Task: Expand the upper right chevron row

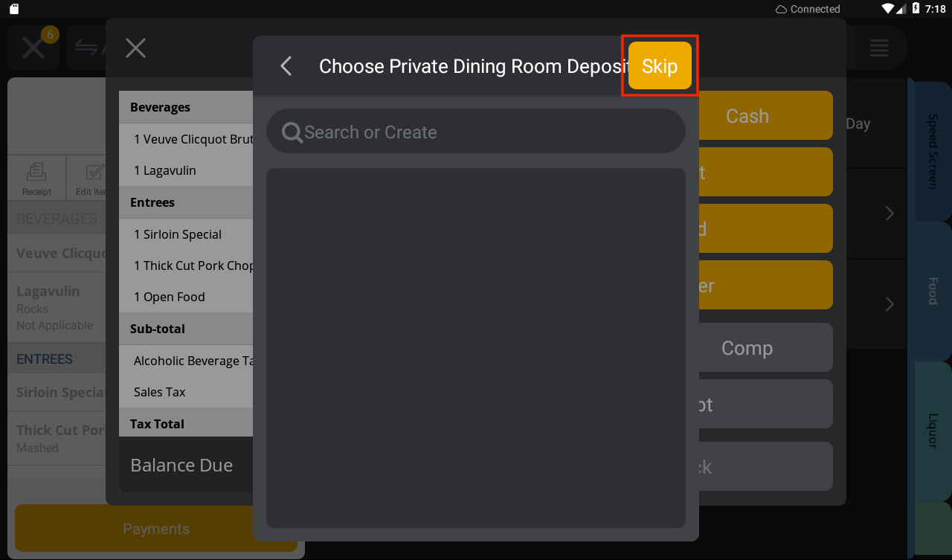Action: click(890, 213)
